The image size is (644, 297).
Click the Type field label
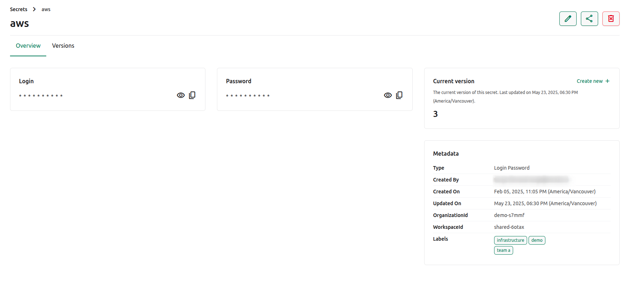(439, 168)
